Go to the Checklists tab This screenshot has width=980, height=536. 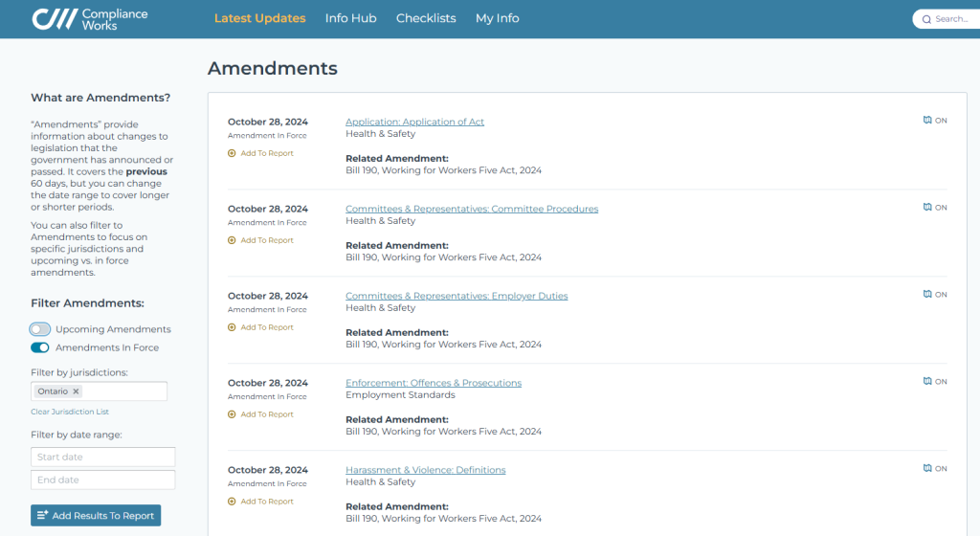[426, 18]
